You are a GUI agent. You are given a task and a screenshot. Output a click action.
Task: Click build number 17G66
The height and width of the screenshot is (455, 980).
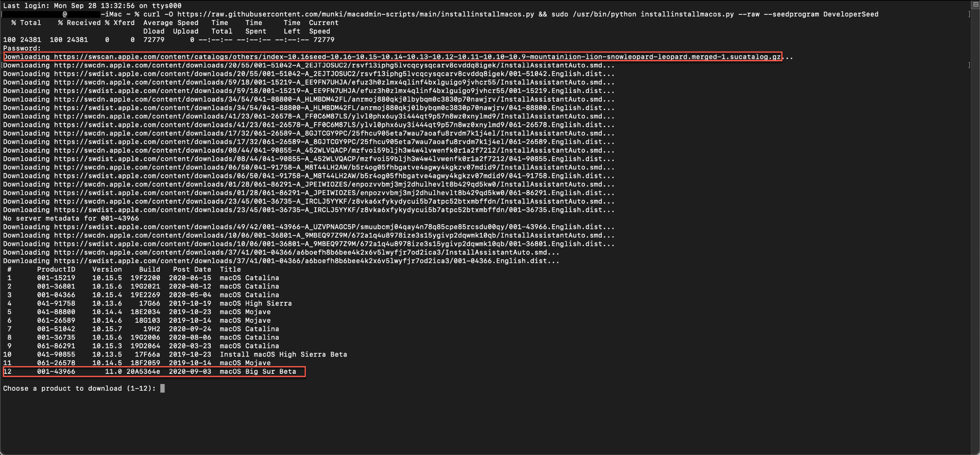point(150,304)
